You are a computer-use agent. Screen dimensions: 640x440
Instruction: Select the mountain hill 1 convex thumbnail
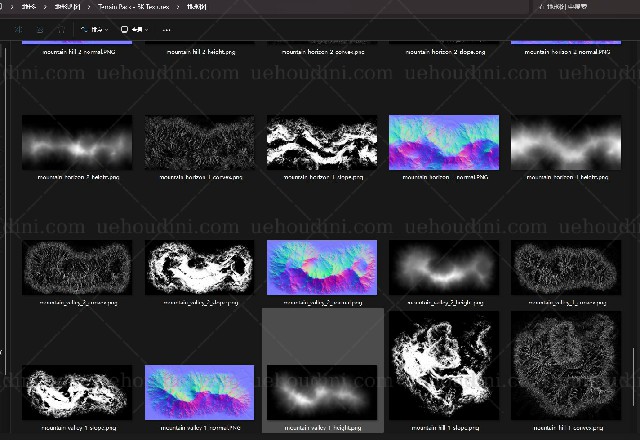click(x=566, y=365)
